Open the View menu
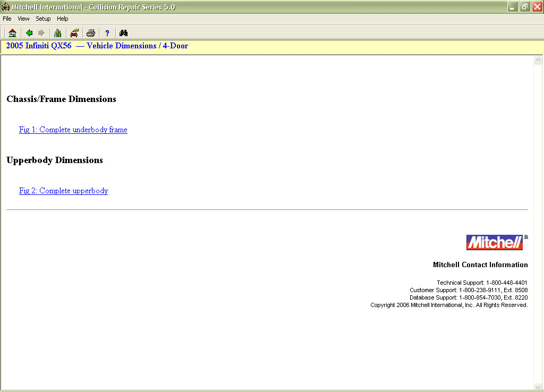544x392 pixels. [23, 19]
